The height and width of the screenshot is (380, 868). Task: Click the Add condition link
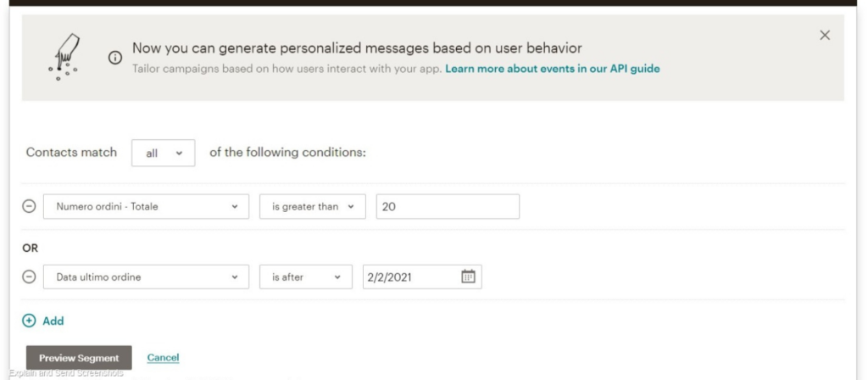click(53, 321)
